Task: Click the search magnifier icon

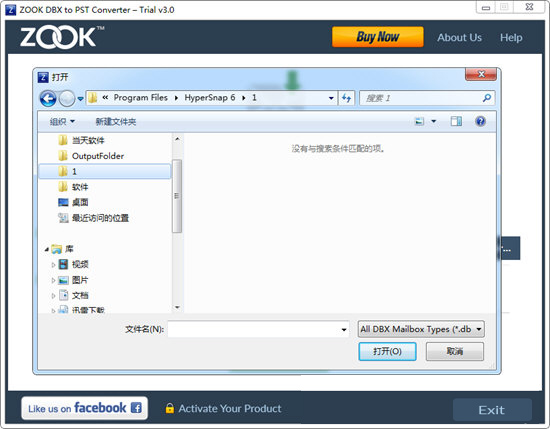Action: (487, 98)
